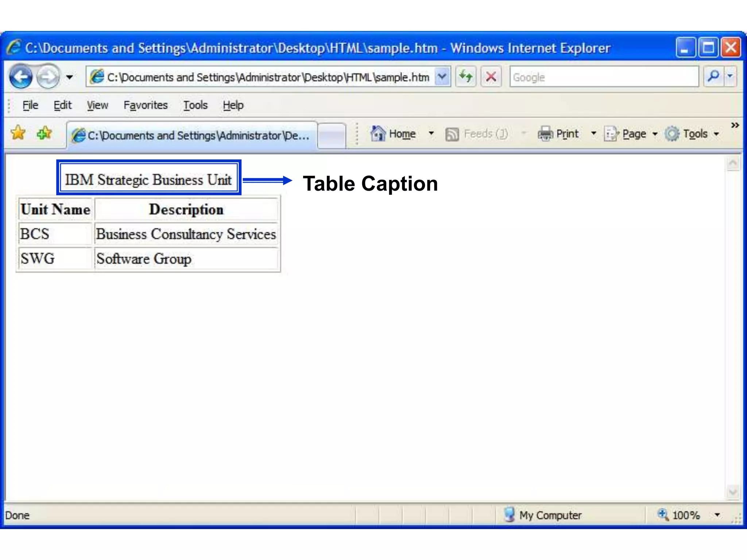The height and width of the screenshot is (560, 747).
Task: Click the IE logo in title bar
Action: tap(14, 47)
